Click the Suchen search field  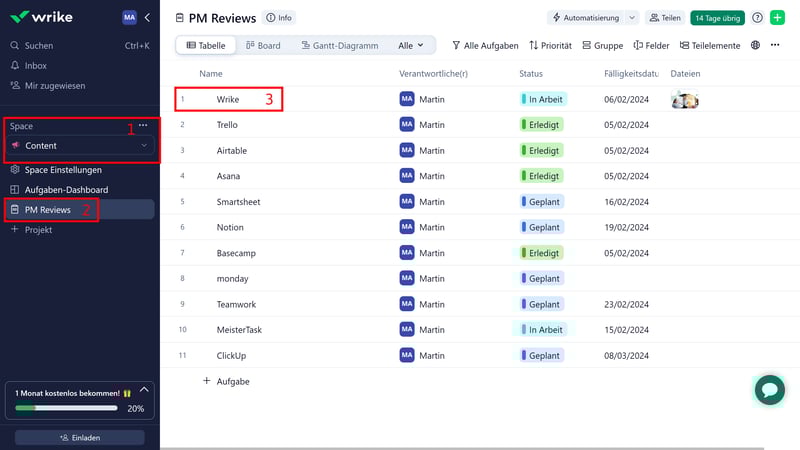pyautogui.click(x=40, y=46)
